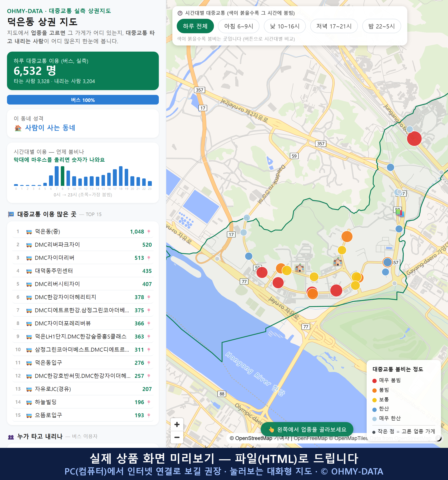Zoom in on the map
448x480 pixels.
(x=177, y=424)
